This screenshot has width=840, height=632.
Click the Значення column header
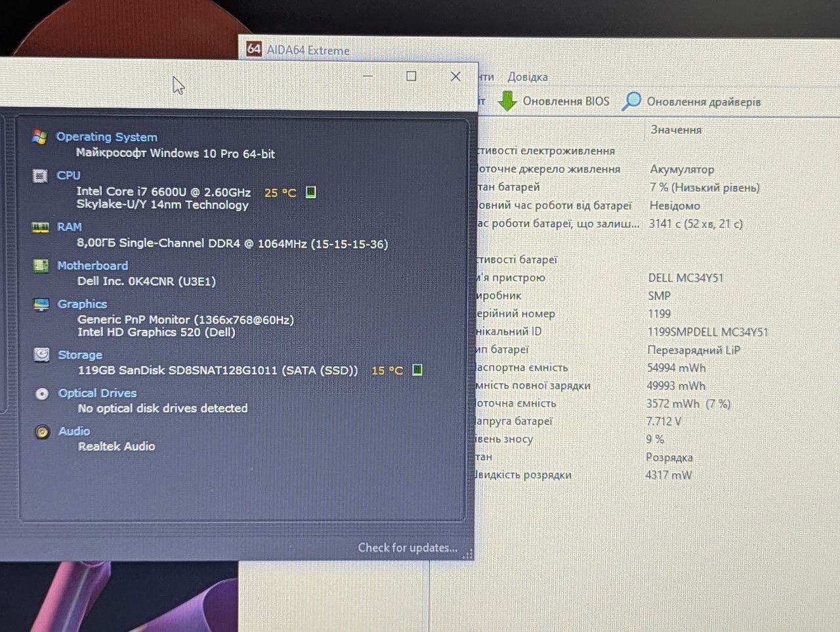[676, 130]
